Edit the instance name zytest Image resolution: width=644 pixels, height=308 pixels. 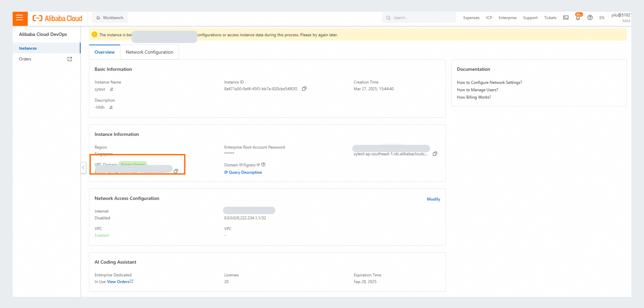[112, 89]
